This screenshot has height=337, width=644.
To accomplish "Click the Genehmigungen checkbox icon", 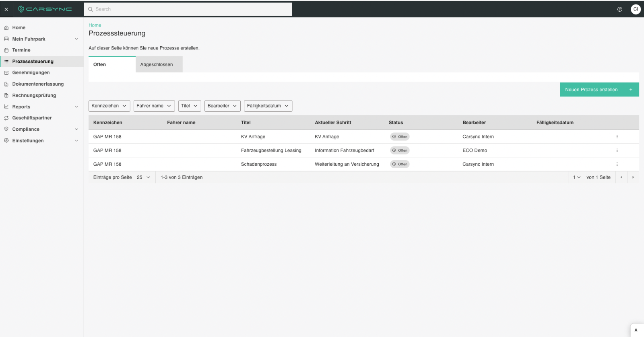I will (x=6, y=73).
